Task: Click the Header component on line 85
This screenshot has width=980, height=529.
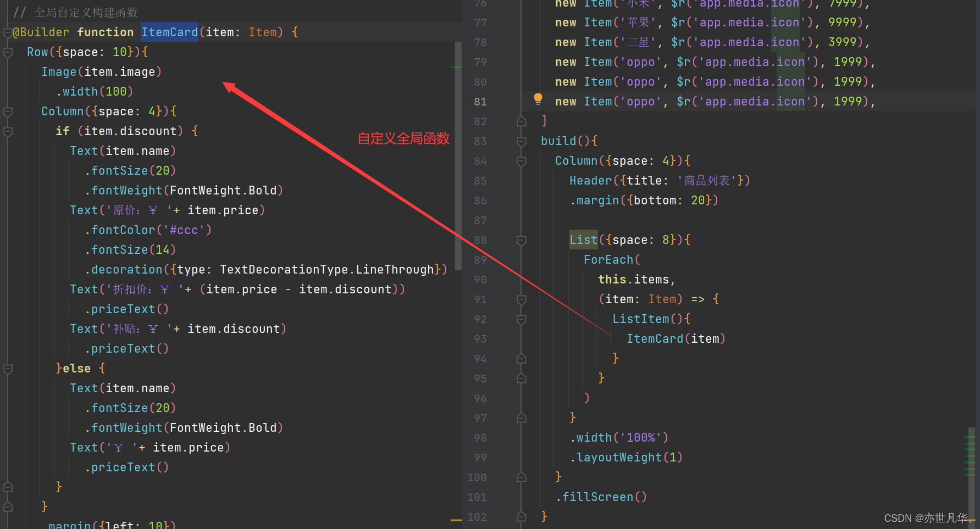Action: point(590,181)
